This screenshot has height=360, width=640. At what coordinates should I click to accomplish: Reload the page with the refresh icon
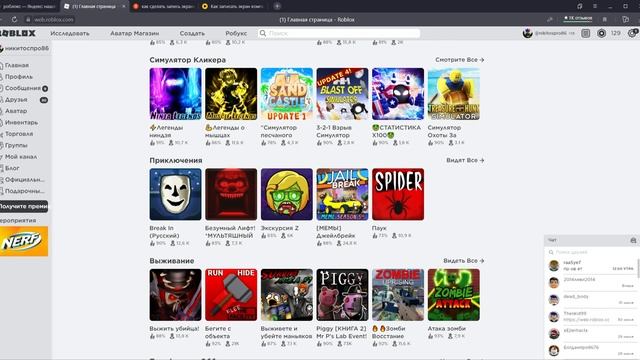pos(14,19)
